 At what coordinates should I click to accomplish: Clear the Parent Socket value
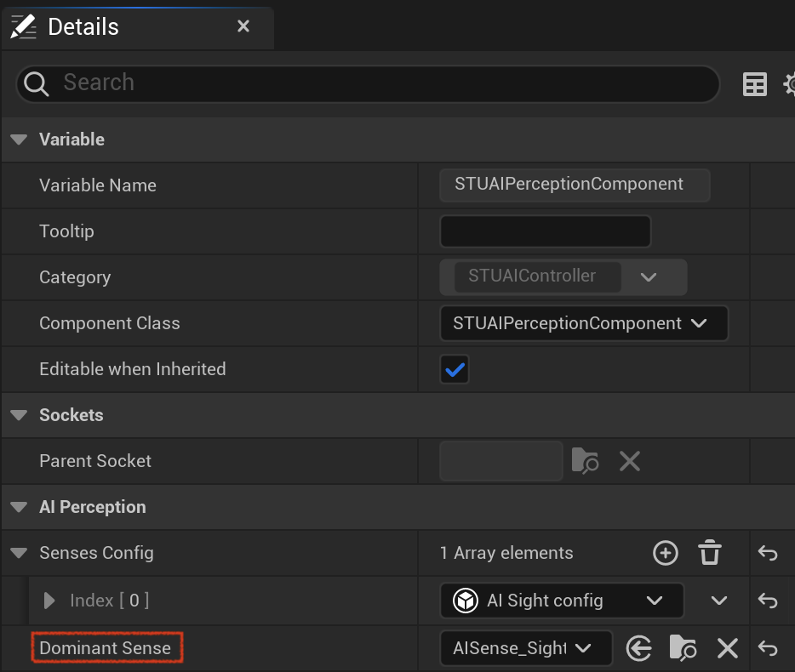(630, 461)
